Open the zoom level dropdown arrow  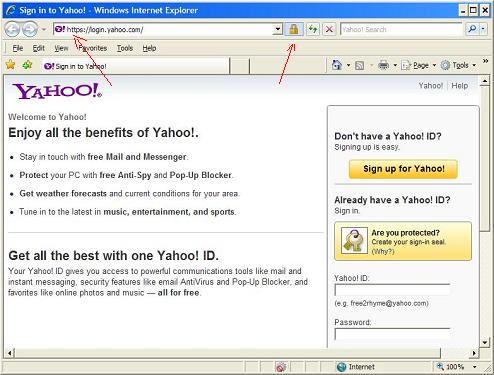[475, 367]
